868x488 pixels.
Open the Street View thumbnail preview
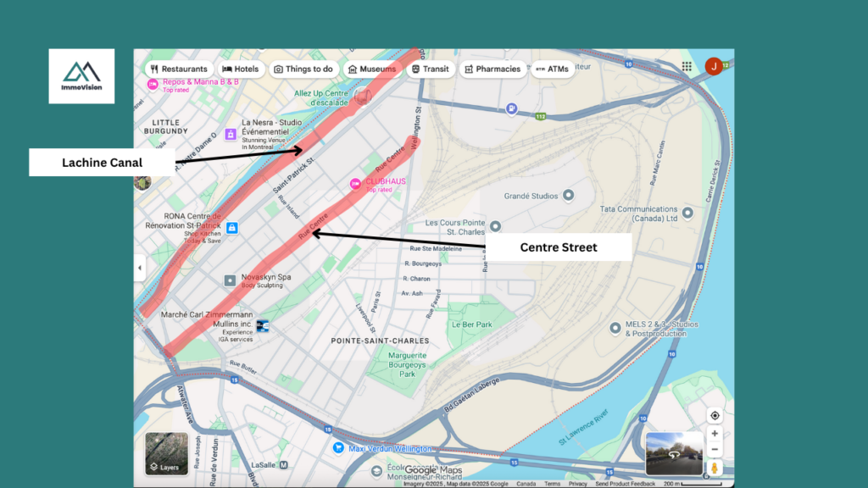tap(674, 453)
